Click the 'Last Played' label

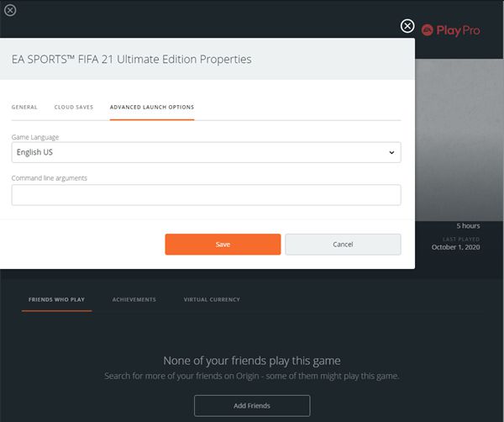[461, 239]
